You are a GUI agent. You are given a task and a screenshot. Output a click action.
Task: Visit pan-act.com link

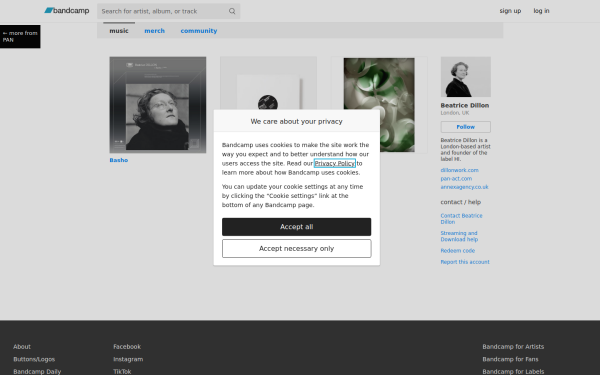coord(456,178)
